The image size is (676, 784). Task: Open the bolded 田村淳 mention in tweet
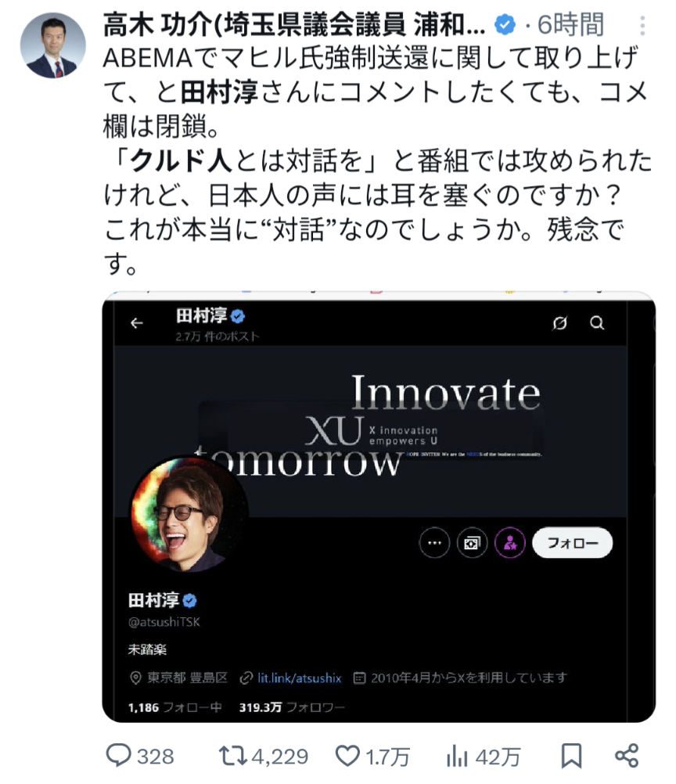point(219,93)
